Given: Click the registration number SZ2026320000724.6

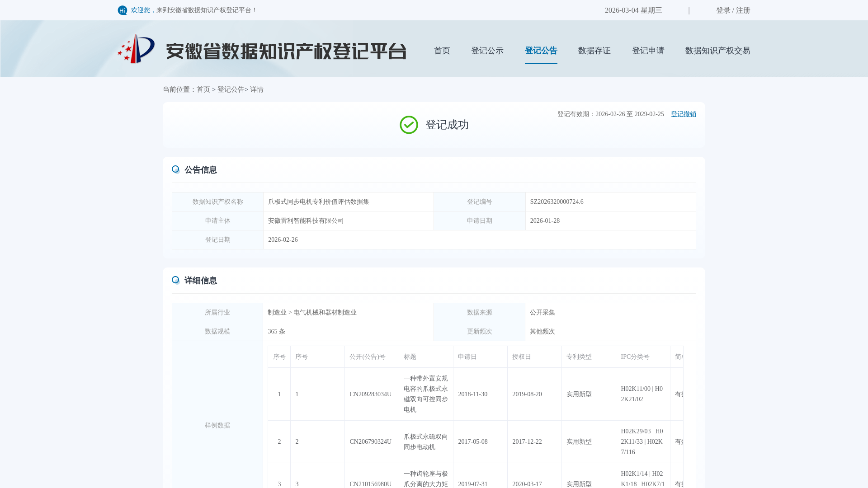Looking at the screenshot, I should coord(557,202).
